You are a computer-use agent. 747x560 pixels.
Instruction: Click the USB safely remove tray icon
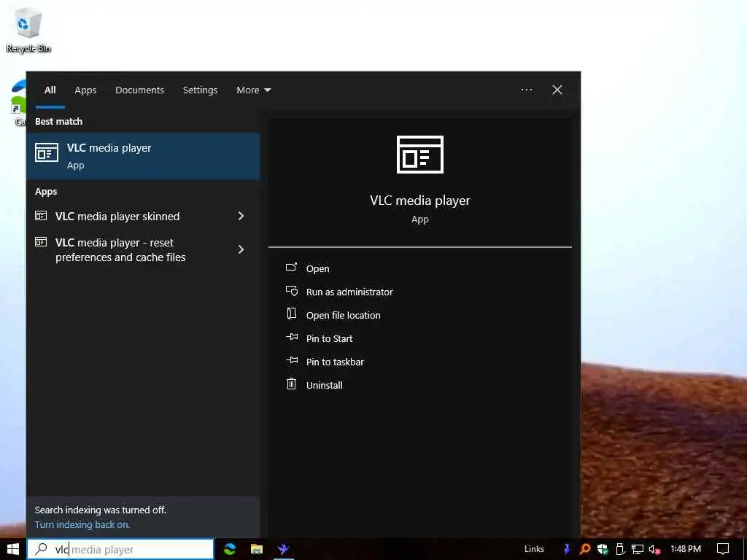click(620, 549)
